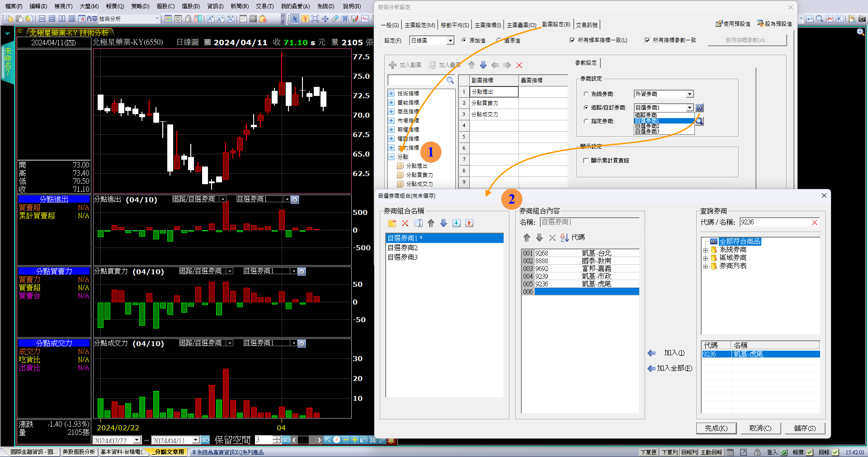
Task: Open the 日線圖 frequency dropdown
Action: (450, 41)
